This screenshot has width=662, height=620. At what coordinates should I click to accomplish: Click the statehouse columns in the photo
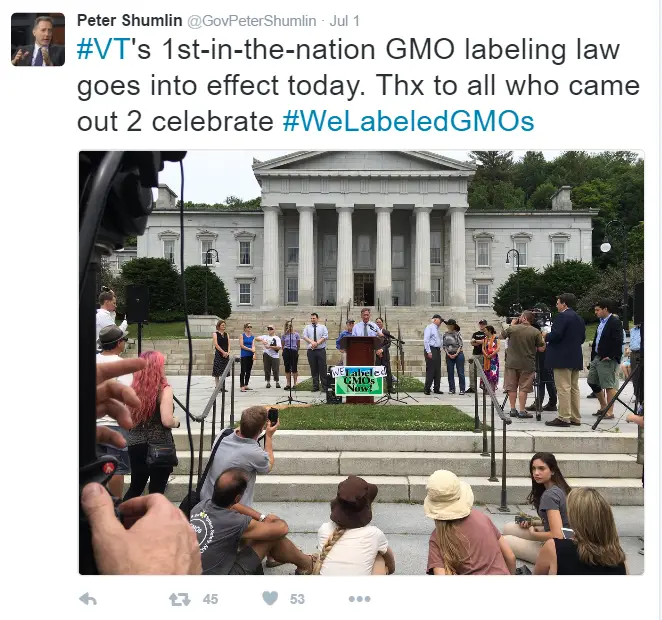364,256
